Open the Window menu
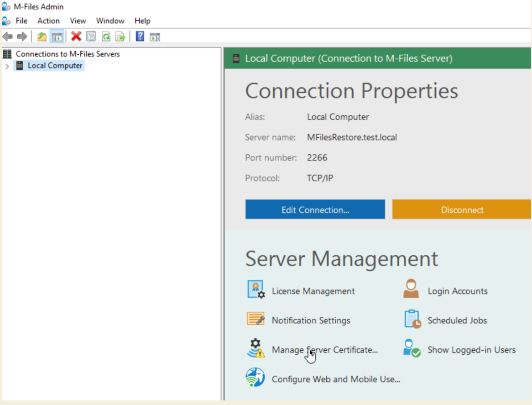Image resolution: width=532 pixels, height=405 pixels. [x=110, y=21]
